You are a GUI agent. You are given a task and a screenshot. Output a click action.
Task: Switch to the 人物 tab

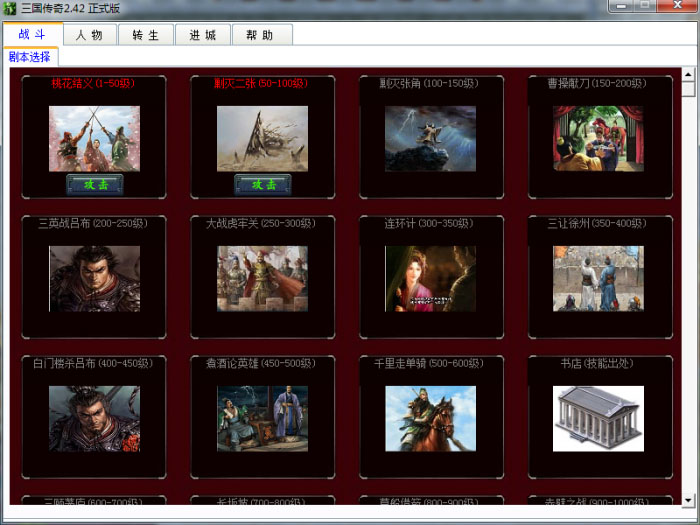coord(90,35)
